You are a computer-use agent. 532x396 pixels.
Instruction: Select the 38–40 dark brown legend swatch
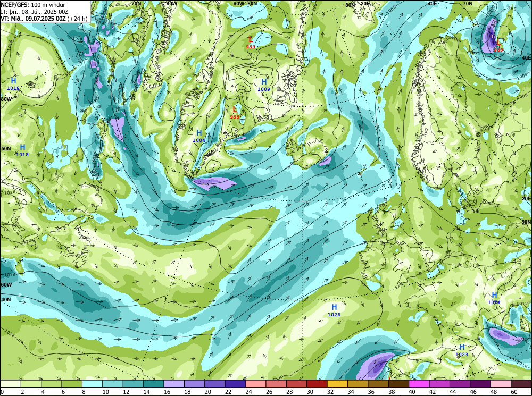398,384
